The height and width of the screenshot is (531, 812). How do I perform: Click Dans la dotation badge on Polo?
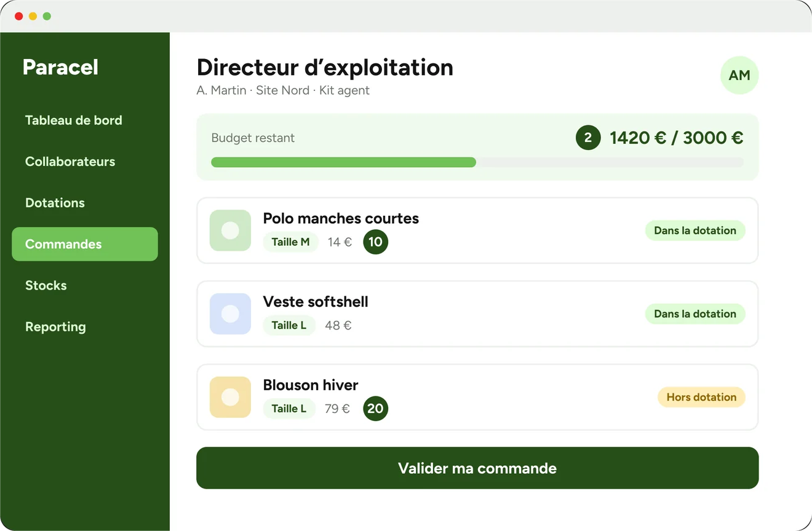pyautogui.click(x=695, y=230)
